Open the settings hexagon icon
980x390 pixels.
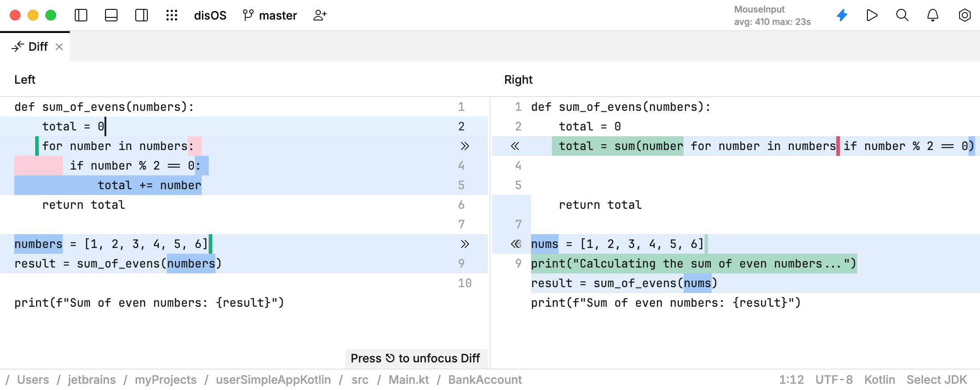[964, 16]
